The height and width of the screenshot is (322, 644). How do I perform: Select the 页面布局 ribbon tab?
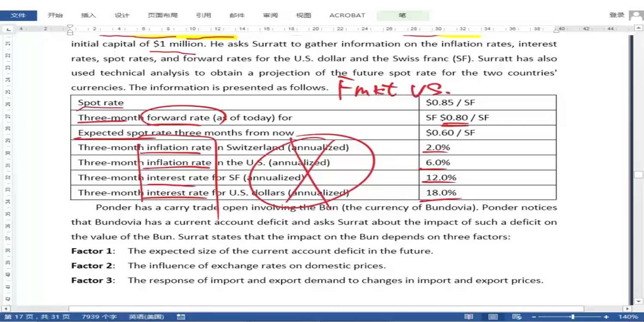(x=162, y=15)
